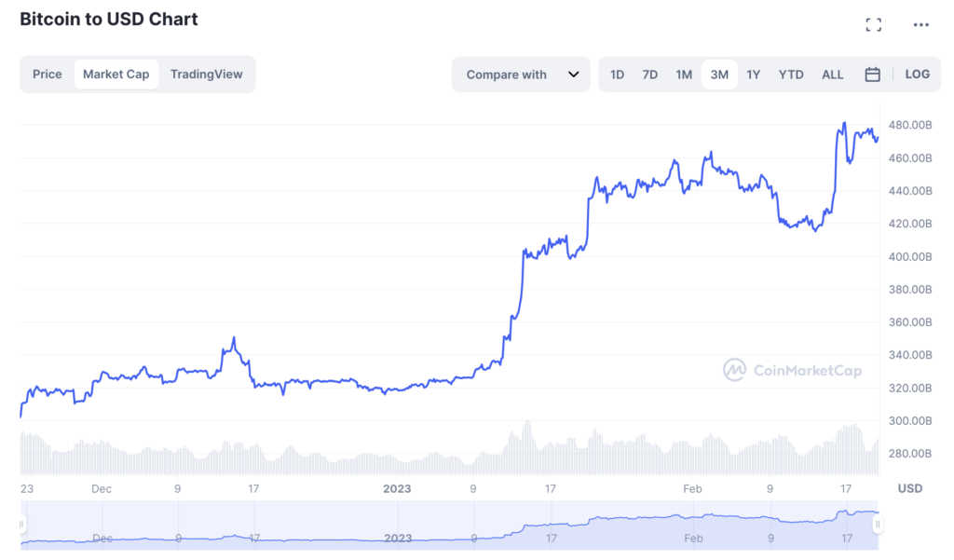Select the Market Cap tab

click(x=116, y=75)
